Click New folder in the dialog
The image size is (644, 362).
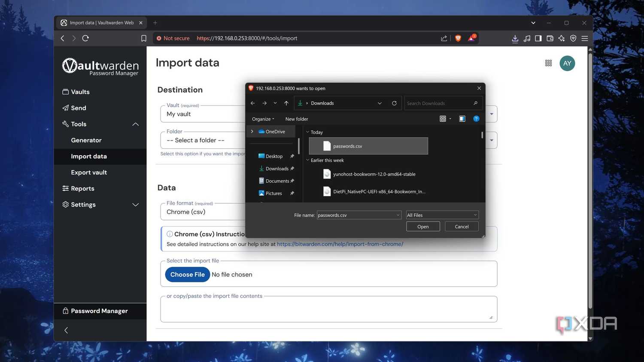click(297, 119)
